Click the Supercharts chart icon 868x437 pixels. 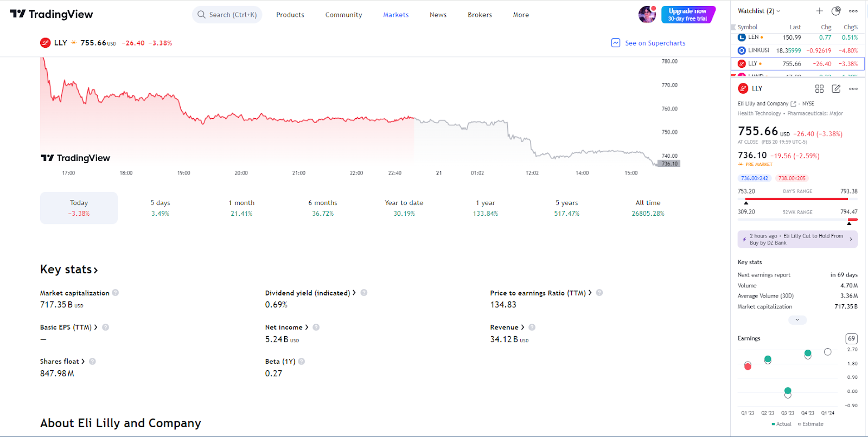[616, 43]
